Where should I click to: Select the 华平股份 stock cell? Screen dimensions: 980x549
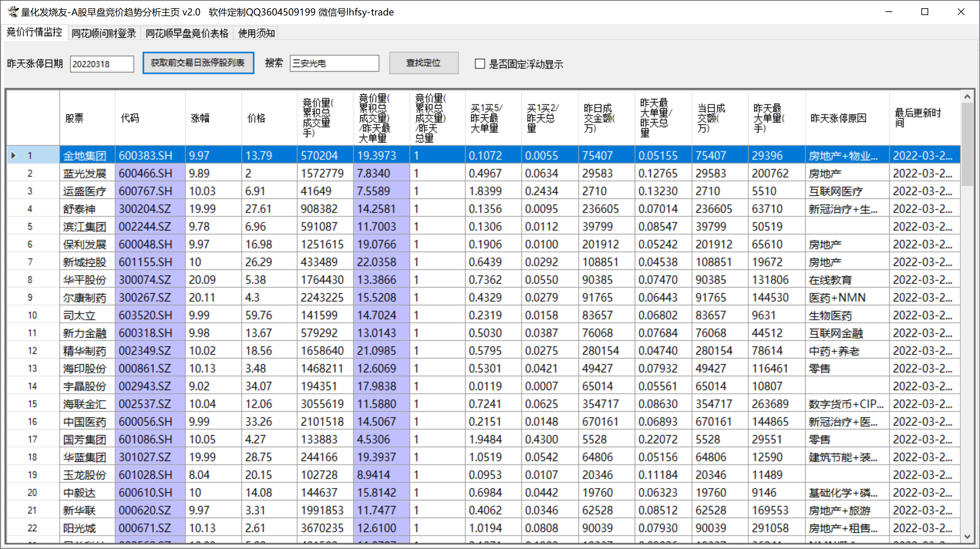coord(87,280)
